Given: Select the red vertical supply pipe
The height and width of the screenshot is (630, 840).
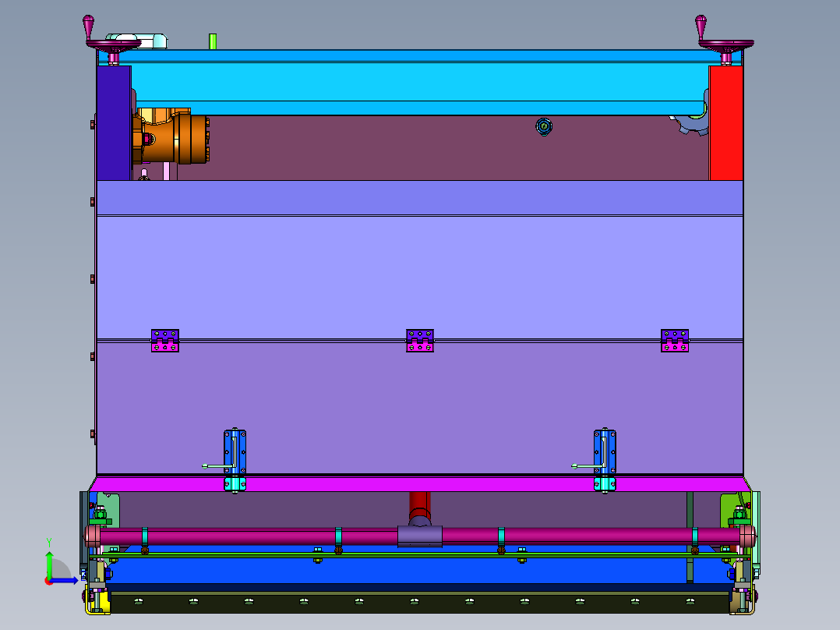Looking at the screenshot, I should pyautogui.click(x=419, y=506).
